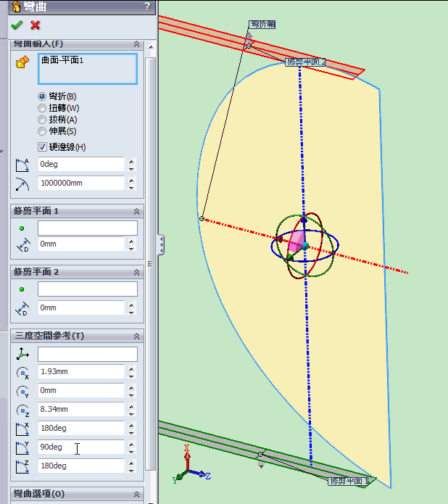448x504 pixels.
Task: Click the bodies-to-flex selection icon
Action: 22,62
